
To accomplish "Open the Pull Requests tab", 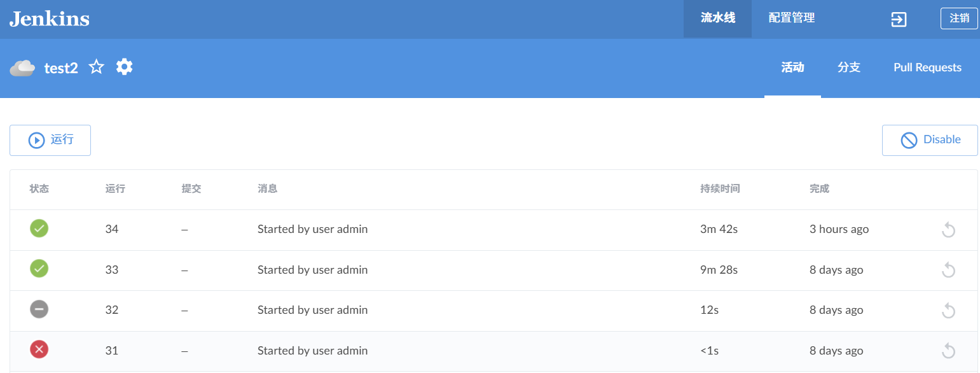I will coord(927,67).
